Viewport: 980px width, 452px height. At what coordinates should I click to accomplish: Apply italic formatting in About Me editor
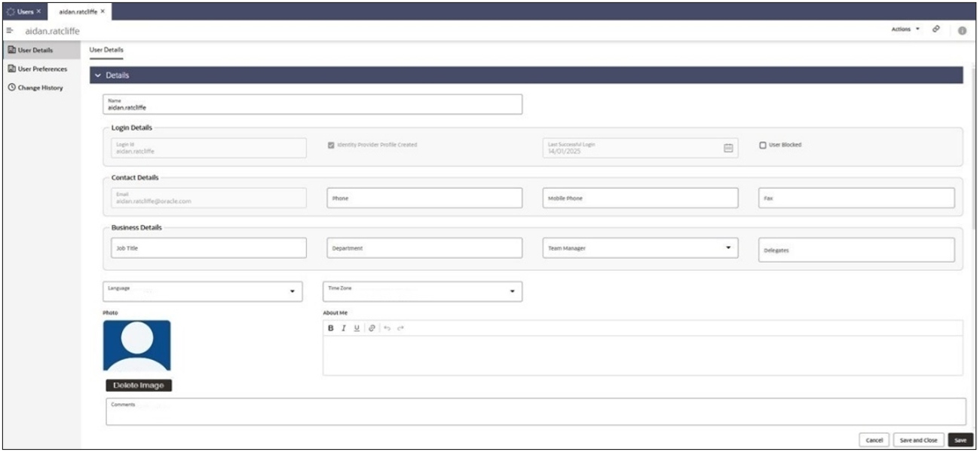pos(342,328)
